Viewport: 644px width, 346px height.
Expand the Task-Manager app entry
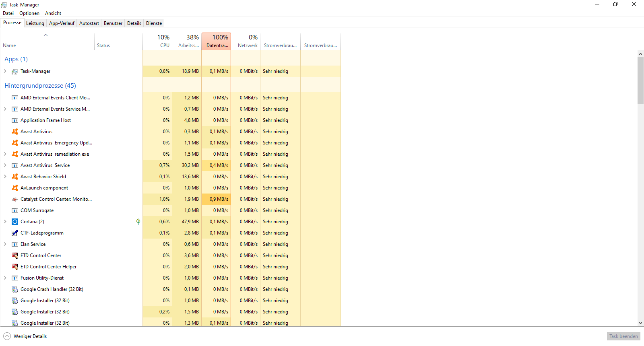pos(5,71)
